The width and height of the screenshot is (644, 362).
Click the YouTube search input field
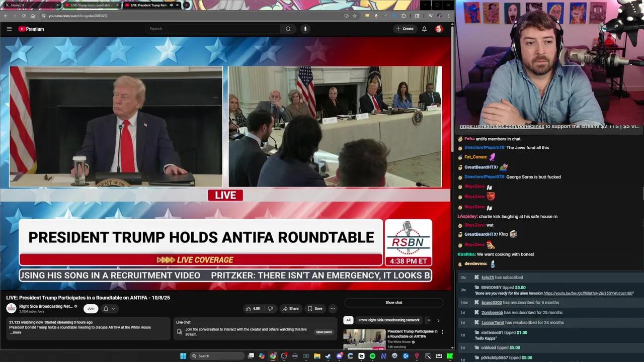coord(214,29)
